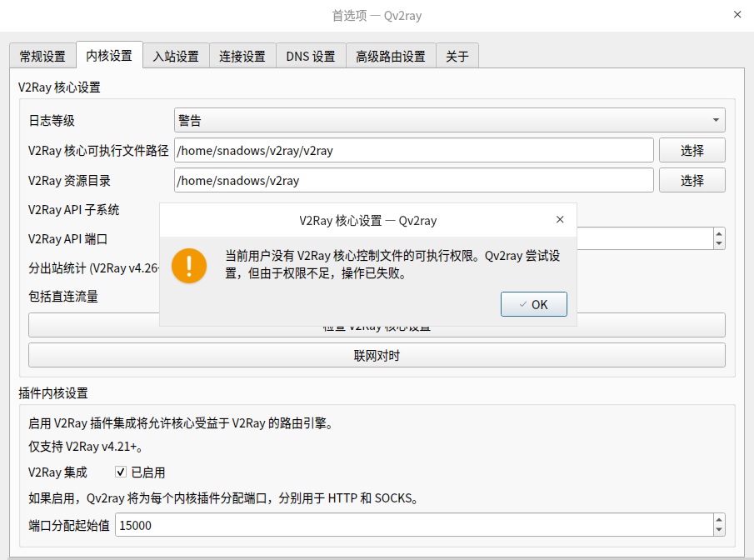This screenshot has height=560, width=754.
Task: Close the 首选项 preferences window
Action: pyautogui.click(x=737, y=14)
